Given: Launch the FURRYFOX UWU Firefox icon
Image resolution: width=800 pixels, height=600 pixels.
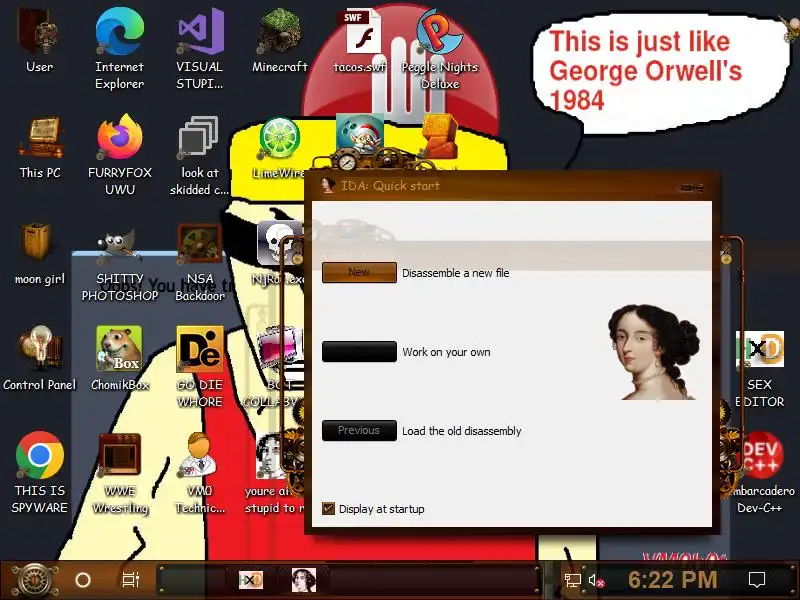Looking at the screenshot, I should pyautogui.click(x=120, y=155).
